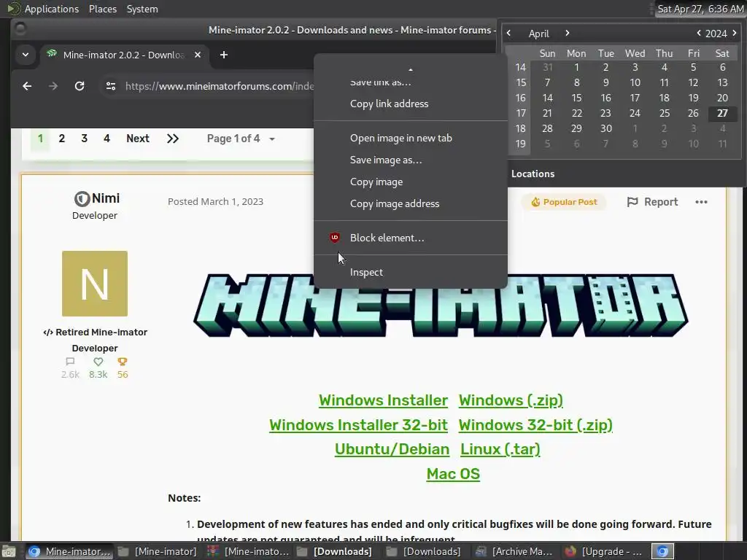Viewport: 747px width, 560px height.
Task: Select April 27 highlighted date
Action: tap(722, 113)
